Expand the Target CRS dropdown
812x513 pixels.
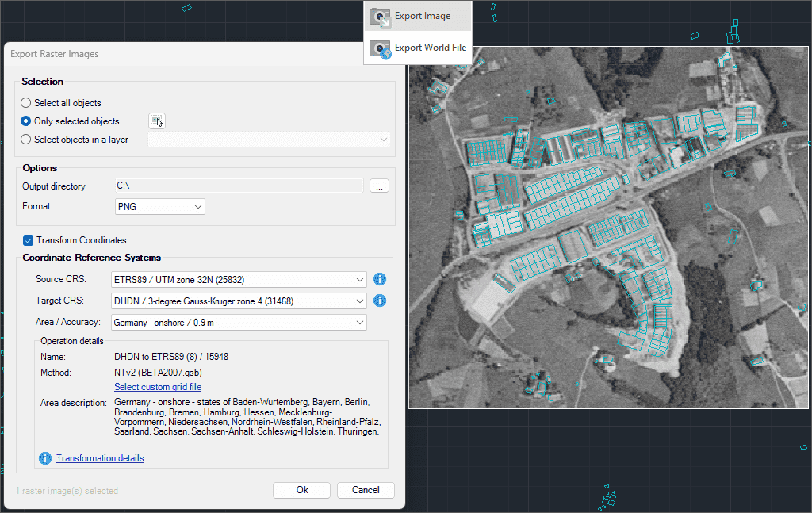click(237, 301)
